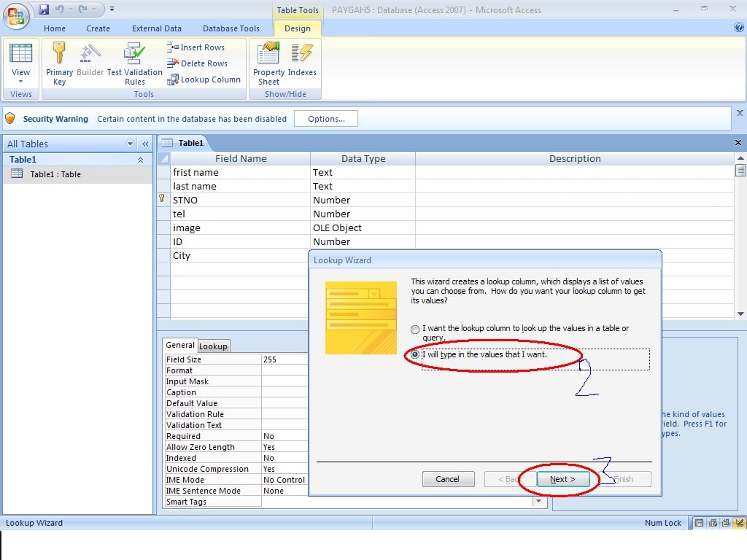Viewport: 747px width, 560px height.
Task: Click Insert Rows in Tools group
Action: 196,47
